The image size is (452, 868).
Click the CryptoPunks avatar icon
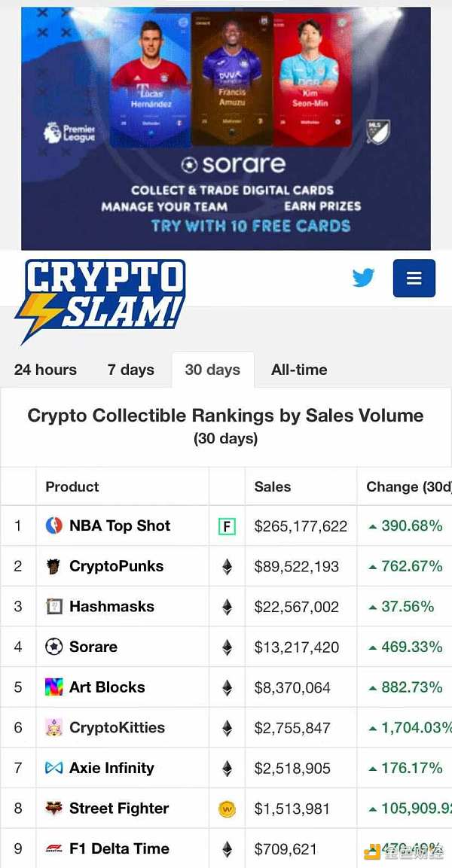[x=53, y=567]
